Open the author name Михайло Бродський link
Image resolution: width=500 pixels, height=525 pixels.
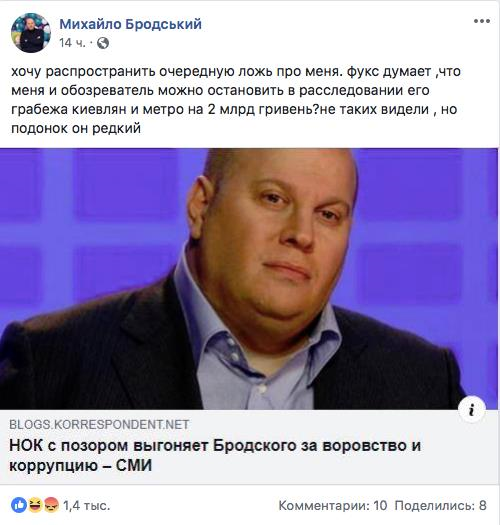(x=131, y=24)
